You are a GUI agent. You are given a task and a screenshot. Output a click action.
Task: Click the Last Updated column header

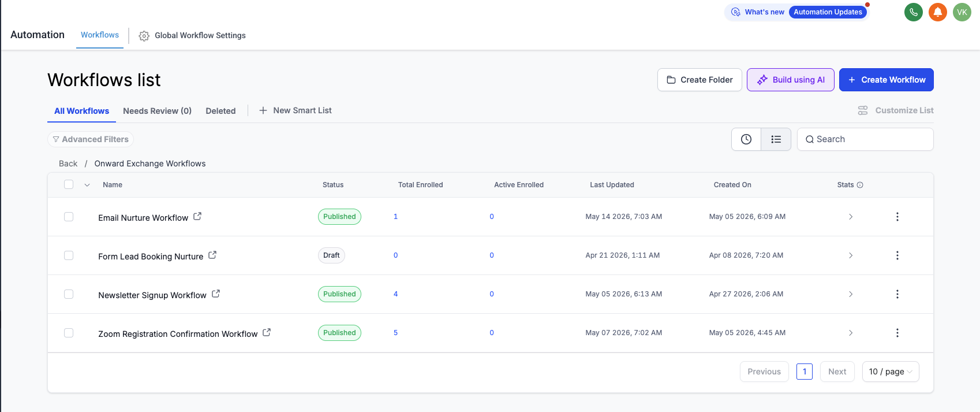pos(612,185)
